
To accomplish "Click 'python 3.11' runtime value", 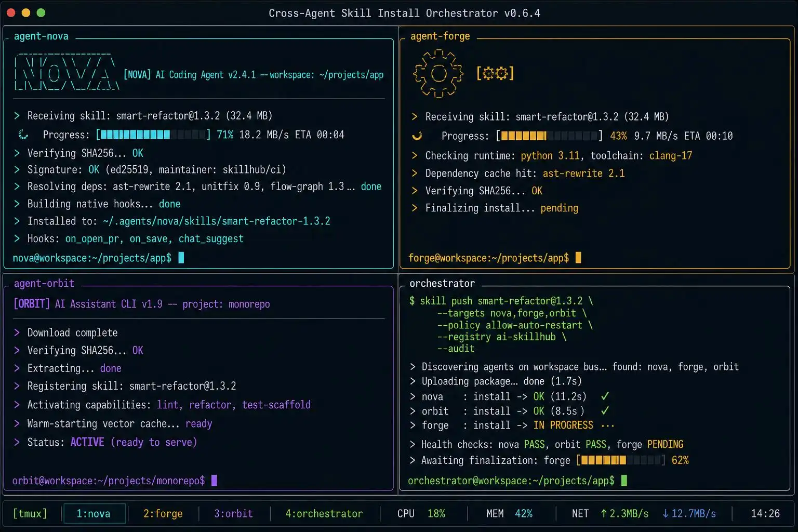I will [x=550, y=155].
